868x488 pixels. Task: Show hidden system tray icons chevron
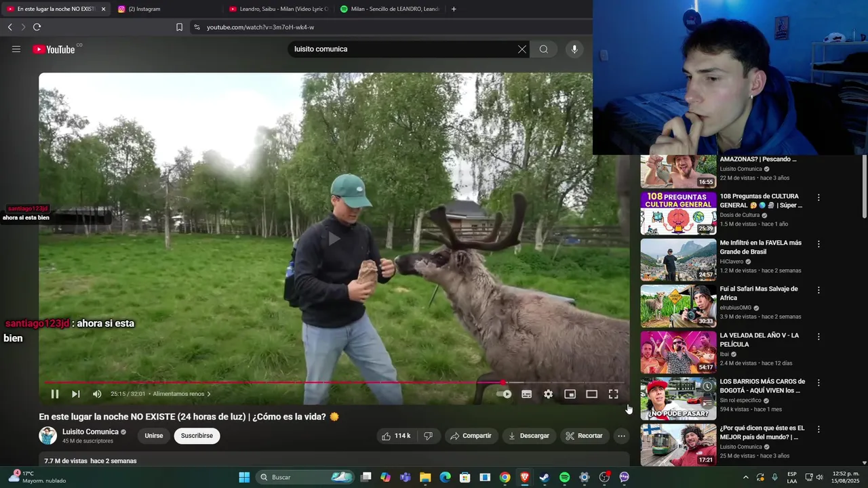[x=745, y=477]
